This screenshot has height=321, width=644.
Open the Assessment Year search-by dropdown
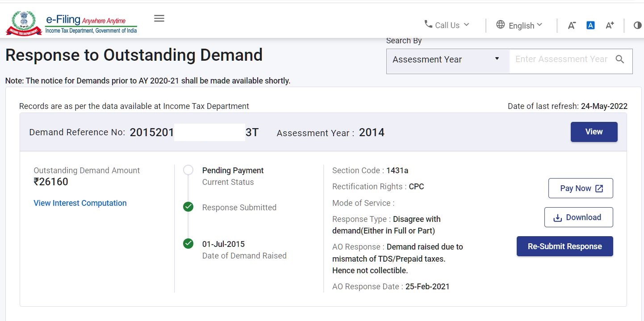(x=447, y=60)
